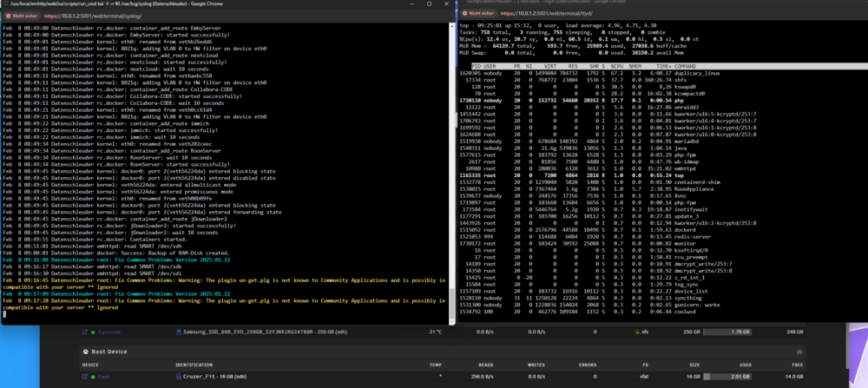Open the external-link icon beside Flash
868x388 pixels.
pyautogui.click(x=85, y=377)
